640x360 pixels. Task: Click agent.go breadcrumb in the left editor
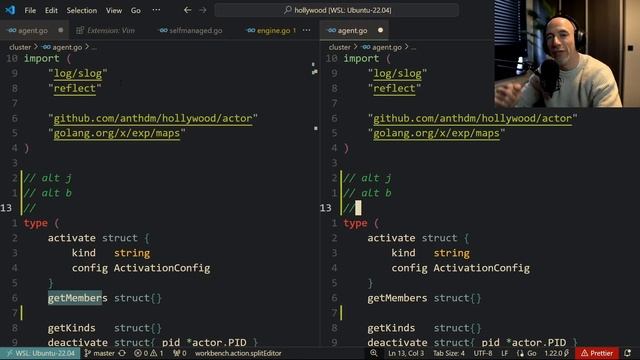[x=62, y=47]
